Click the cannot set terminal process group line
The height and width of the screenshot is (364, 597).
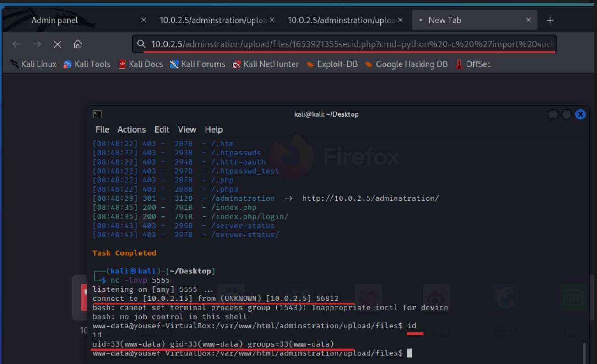(x=270, y=308)
